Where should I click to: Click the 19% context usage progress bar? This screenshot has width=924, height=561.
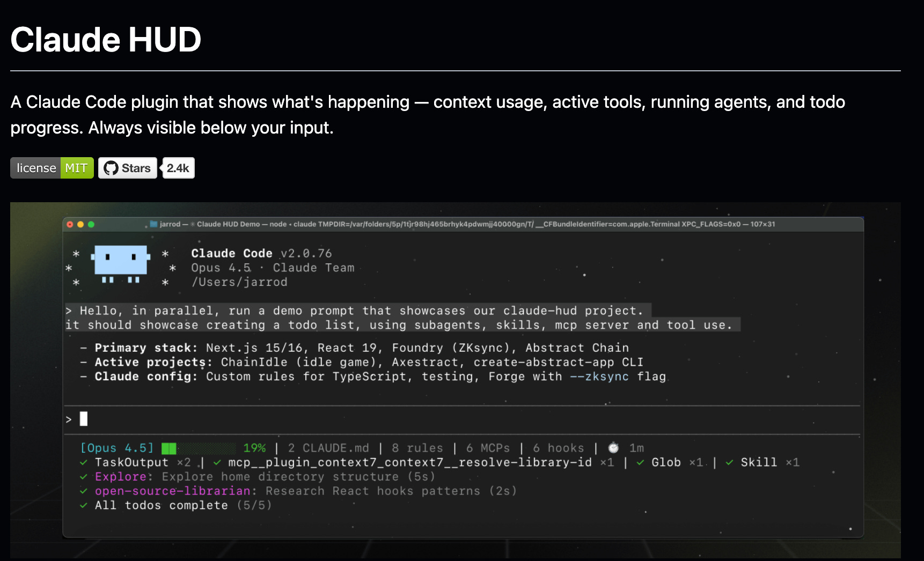tap(199, 447)
